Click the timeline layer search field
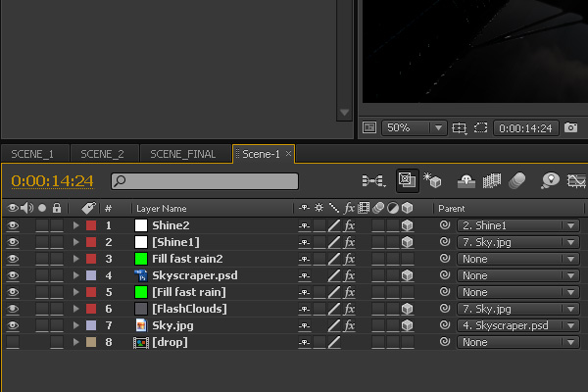The width and height of the screenshot is (588, 392). (205, 181)
